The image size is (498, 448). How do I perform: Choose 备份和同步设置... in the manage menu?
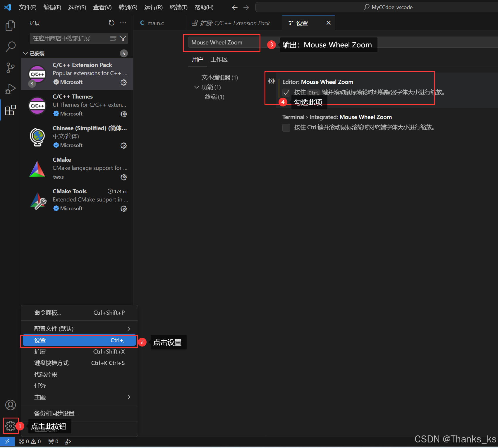(x=79, y=413)
